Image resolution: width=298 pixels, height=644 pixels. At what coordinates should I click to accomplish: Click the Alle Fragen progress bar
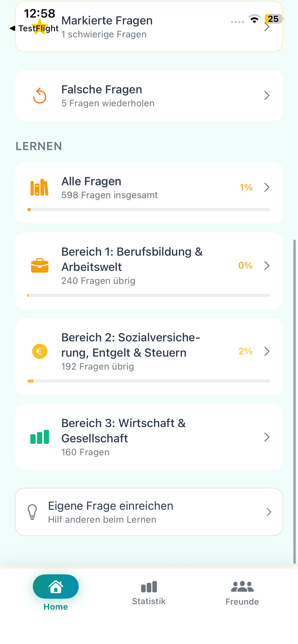point(149,210)
